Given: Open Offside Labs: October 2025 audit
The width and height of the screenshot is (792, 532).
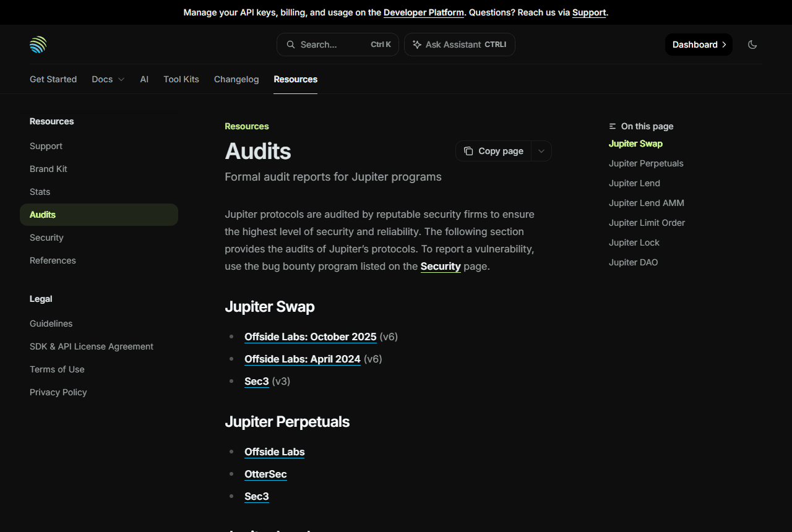Looking at the screenshot, I should pos(311,337).
